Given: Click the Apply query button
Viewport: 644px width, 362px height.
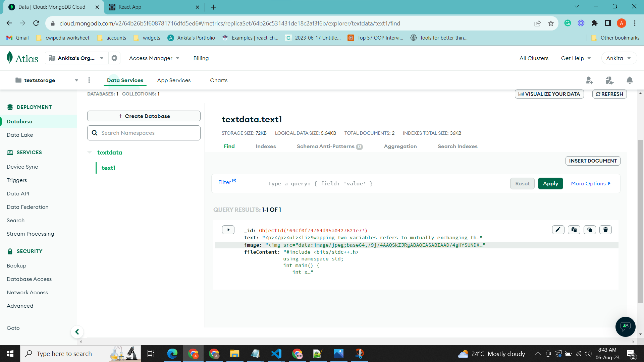Looking at the screenshot, I should point(550,183).
